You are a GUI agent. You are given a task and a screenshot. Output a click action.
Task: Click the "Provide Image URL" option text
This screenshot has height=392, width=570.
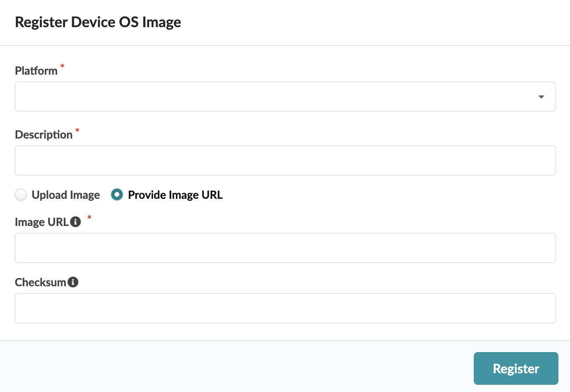point(175,195)
